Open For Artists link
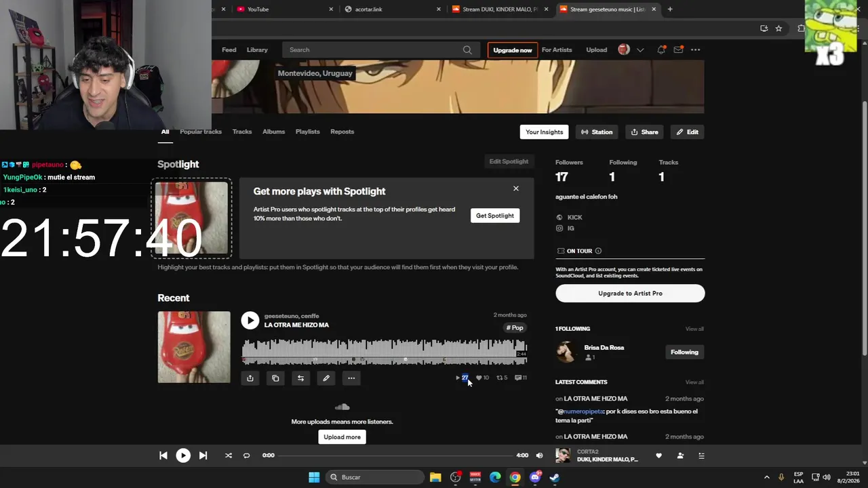The height and width of the screenshot is (488, 868). 557,49
